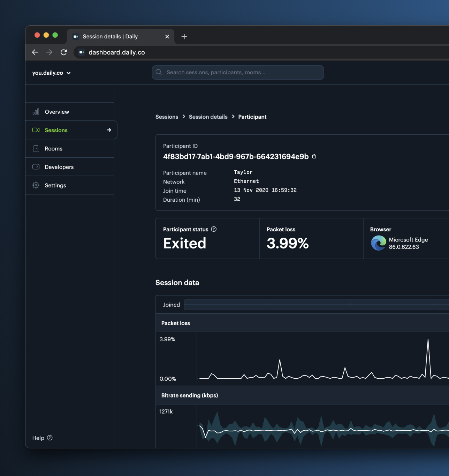
Task: Click the info icon beside Participant status
Action: click(x=214, y=229)
